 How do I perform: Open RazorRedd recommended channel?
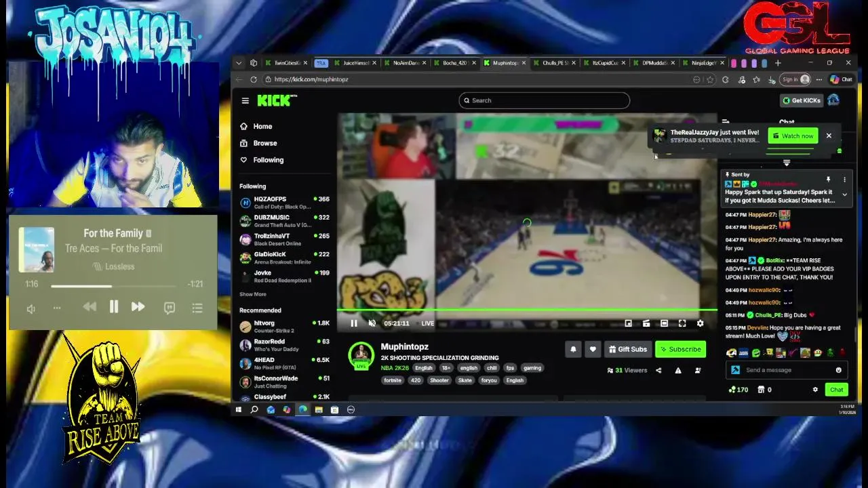click(x=284, y=344)
